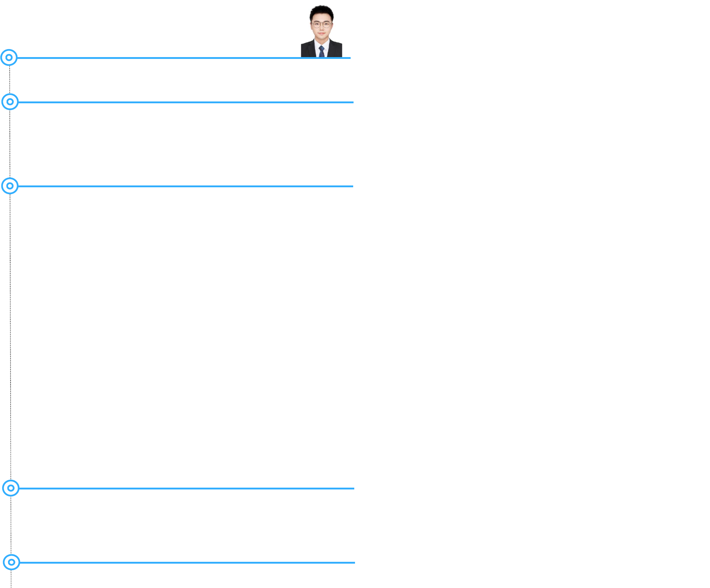The image size is (710, 588).
Task: Select the fourth blue ring marker from top
Action: click(11, 488)
